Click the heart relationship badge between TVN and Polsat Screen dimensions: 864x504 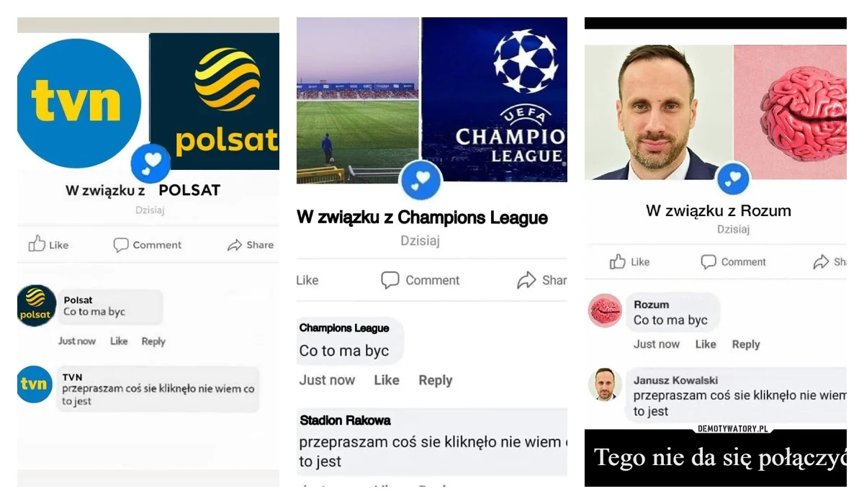151,163
